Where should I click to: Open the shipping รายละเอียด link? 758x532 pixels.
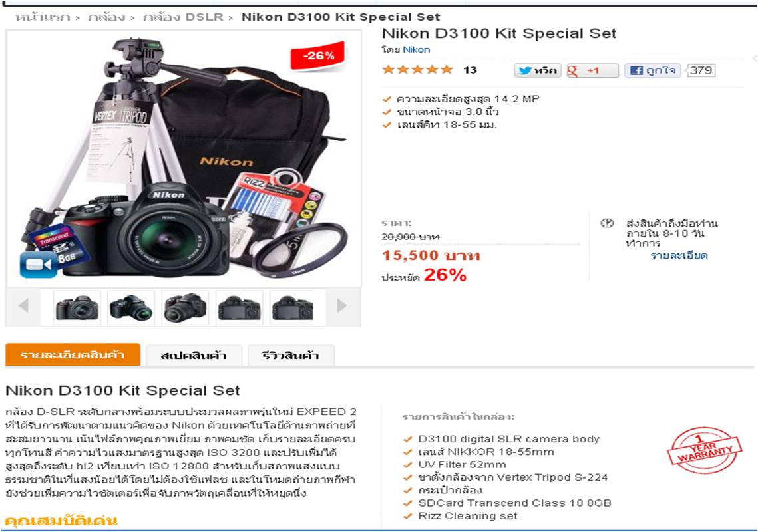click(679, 255)
